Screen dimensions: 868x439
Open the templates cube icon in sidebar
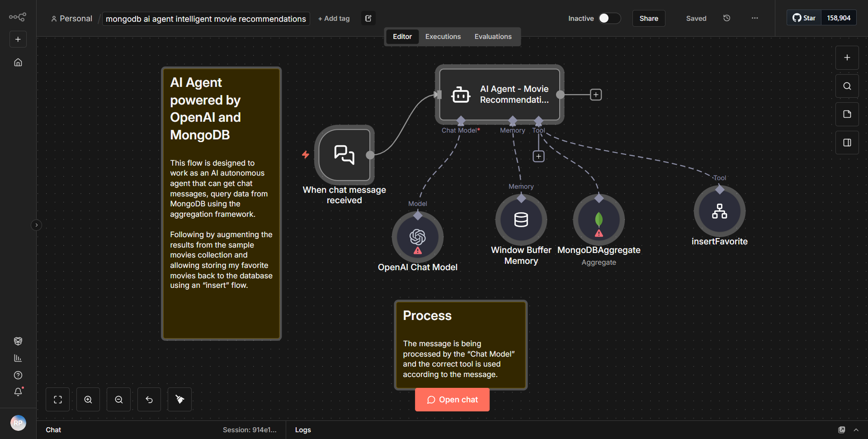pos(18,341)
